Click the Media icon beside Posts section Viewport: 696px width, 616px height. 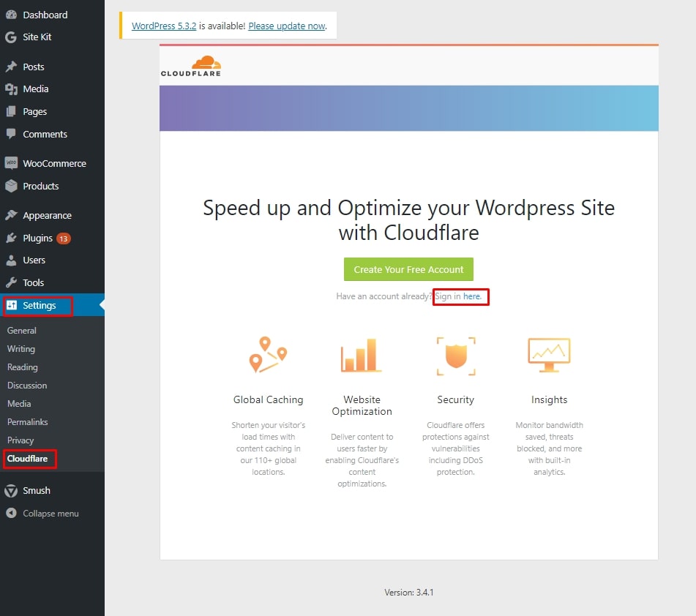point(11,89)
